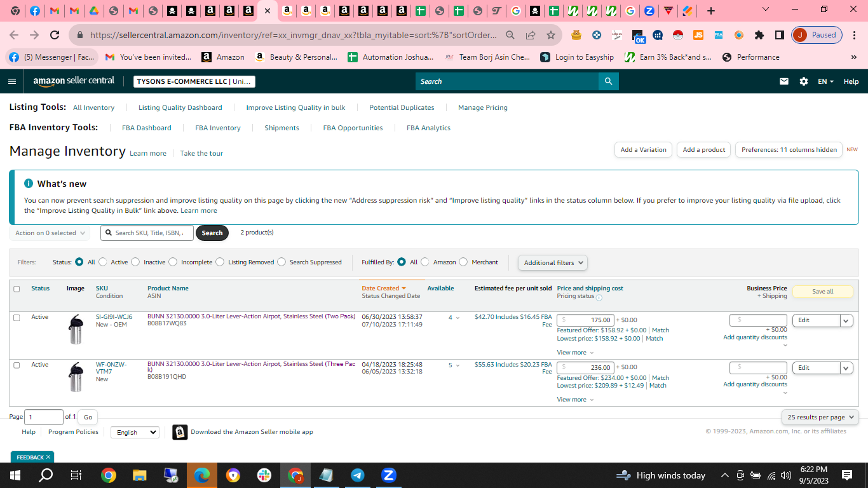The height and width of the screenshot is (488, 868).
Task: Select the All status radio button
Action: click(79, 262)
